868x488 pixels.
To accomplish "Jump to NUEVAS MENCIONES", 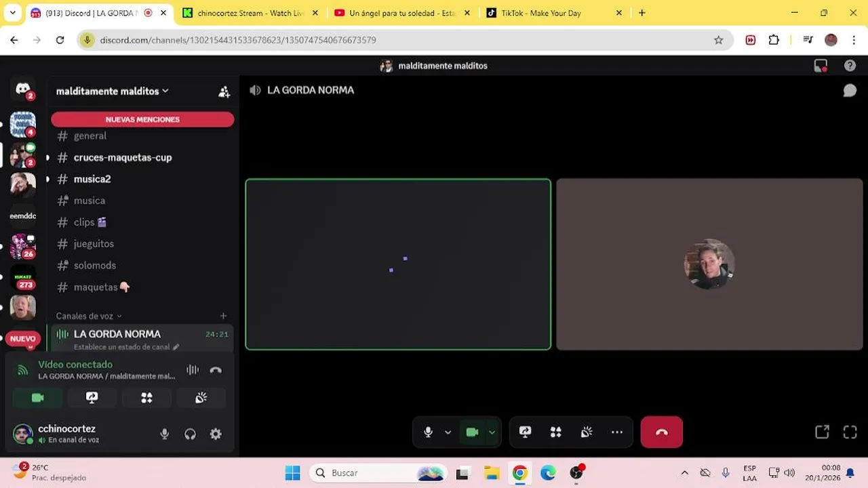I will point(142,119).
